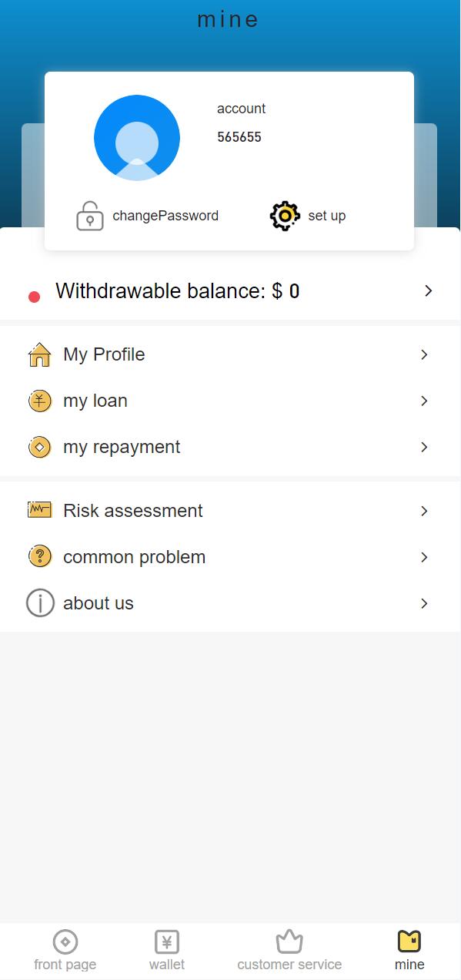
Task: Expand the my loan arrow
Action: (424, 401)
